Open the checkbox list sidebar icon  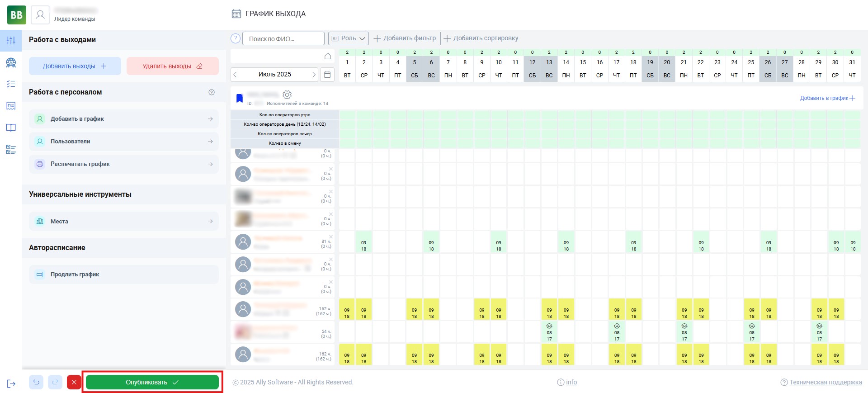11,149
